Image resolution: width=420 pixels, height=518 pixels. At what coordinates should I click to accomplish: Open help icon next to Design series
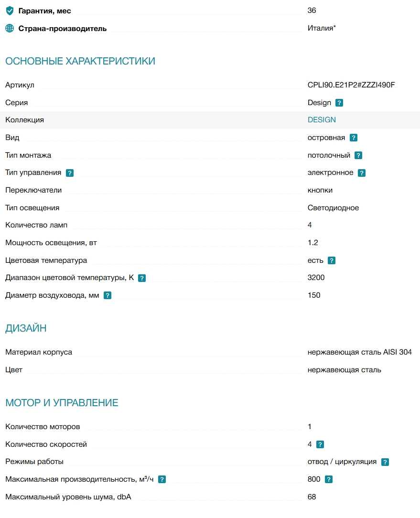339,103
